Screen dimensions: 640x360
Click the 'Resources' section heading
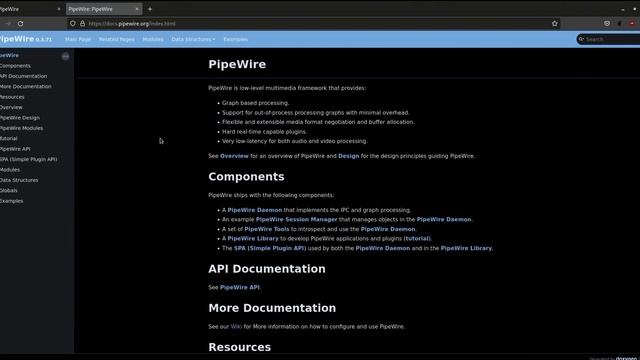(x=240, y=347)
